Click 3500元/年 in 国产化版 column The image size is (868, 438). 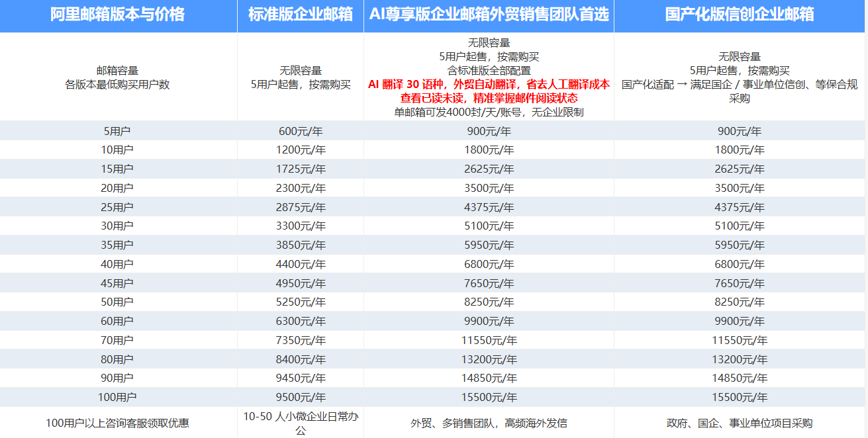pos(740,189)
